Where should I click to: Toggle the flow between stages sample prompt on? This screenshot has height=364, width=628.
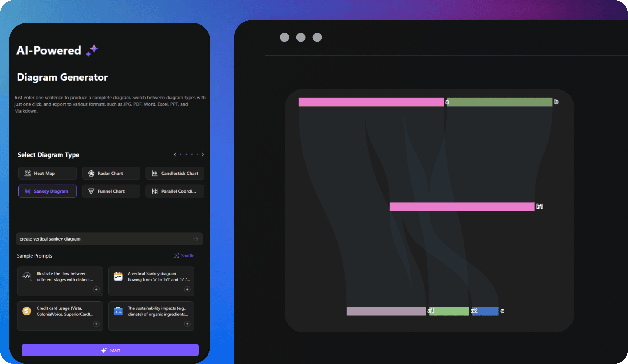coord(97,289)
